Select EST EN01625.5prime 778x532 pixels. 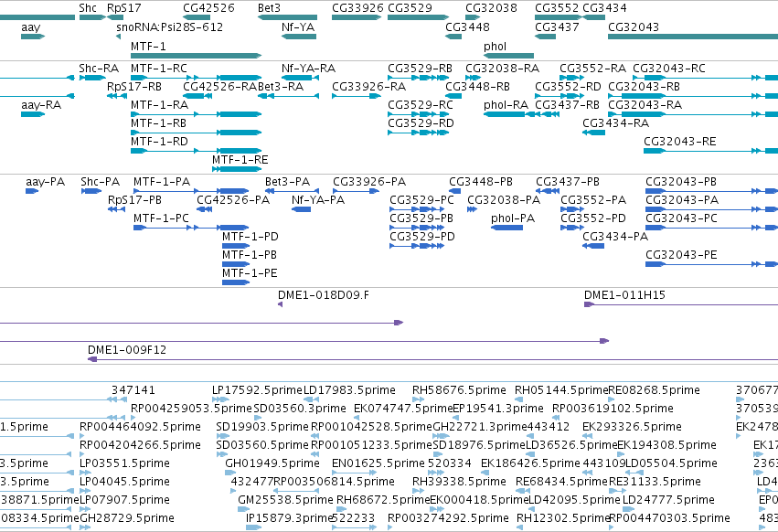tap(354, 473)
